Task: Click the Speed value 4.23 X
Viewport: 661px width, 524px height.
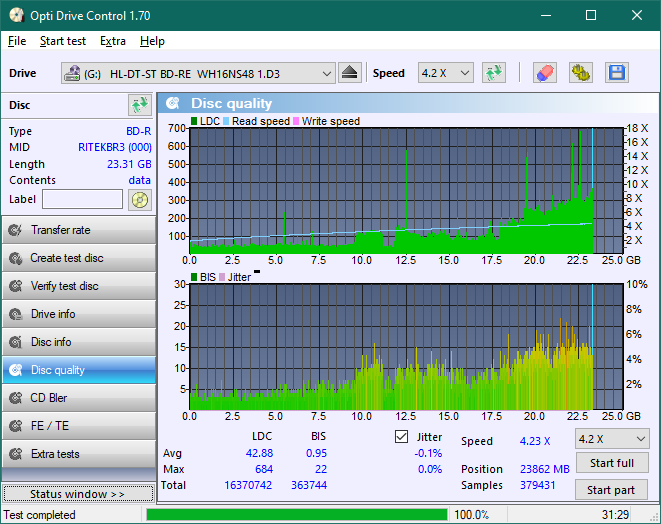Action: pyautogui.click(x=535, y=441)
